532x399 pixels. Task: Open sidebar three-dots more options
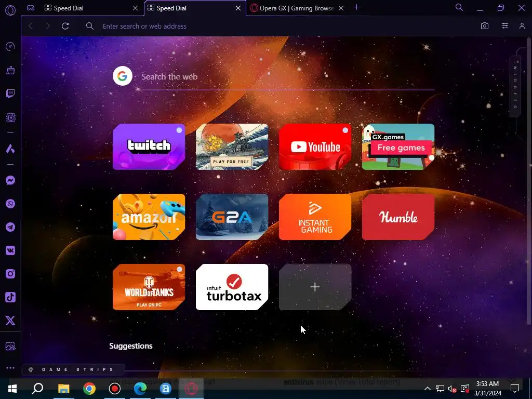10,368
